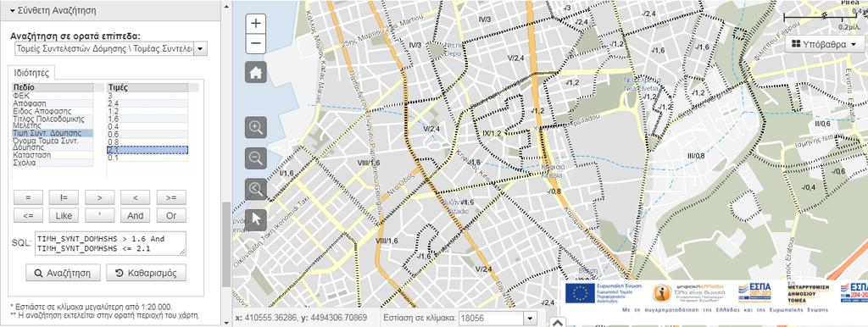868x327 pixels.
Task: Select the arrow pointer tool
Action: (256, 219)
